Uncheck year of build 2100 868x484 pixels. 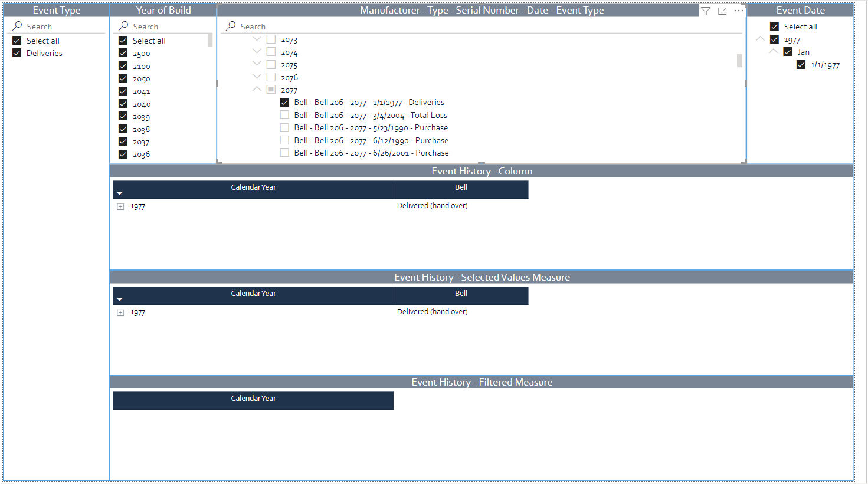123,66
